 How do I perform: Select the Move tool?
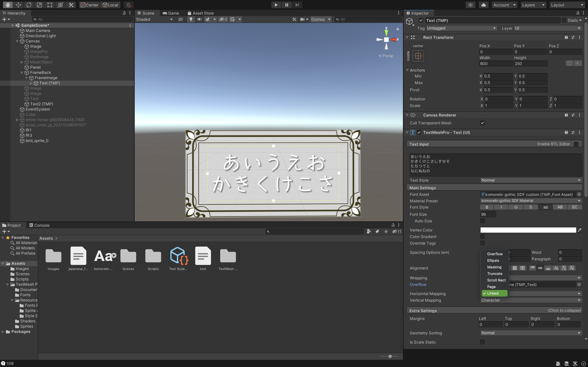pyautogui.click(x=18, y=5)
